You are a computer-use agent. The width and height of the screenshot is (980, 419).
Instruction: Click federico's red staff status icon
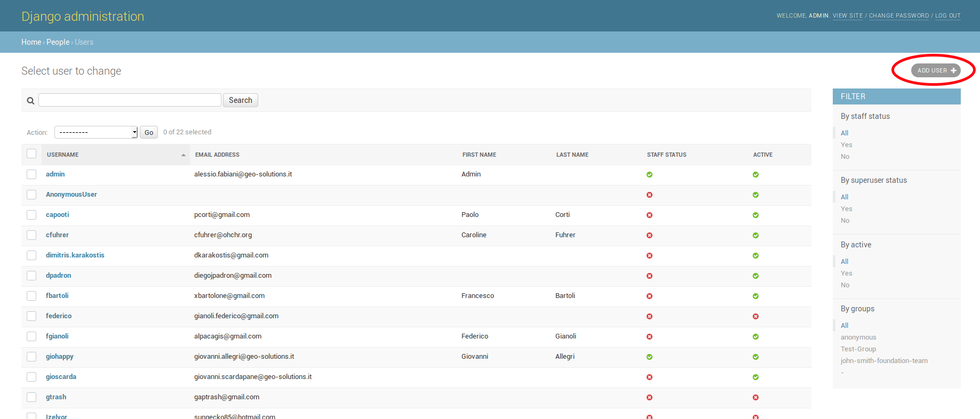(x=649, y=317)
